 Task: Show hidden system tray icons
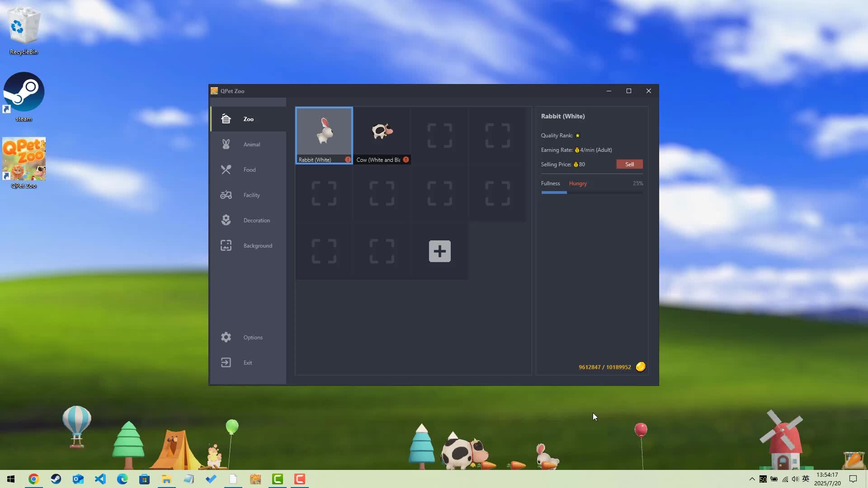click(752, 479)
